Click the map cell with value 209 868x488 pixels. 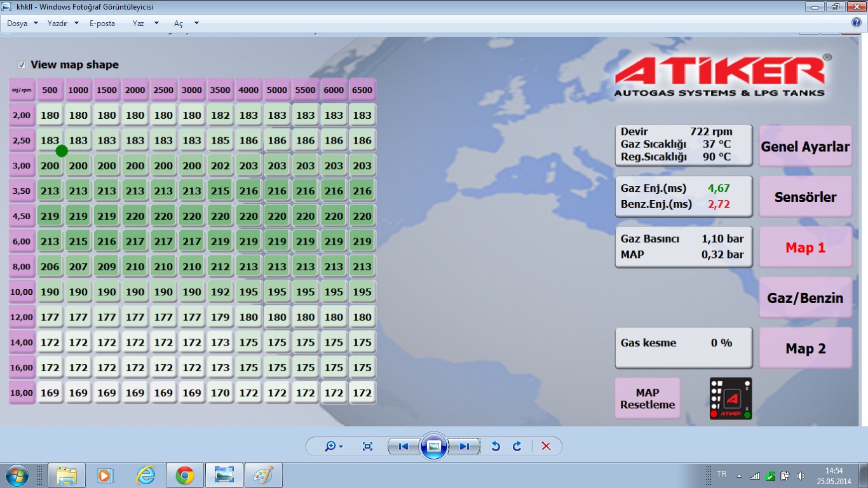(x=107, y=267)
